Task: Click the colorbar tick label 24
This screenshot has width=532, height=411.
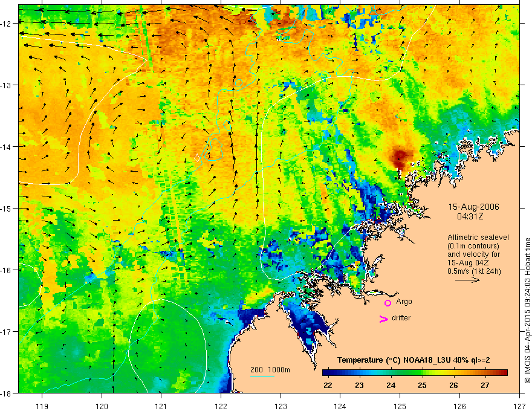Action: (x=391, y=385)
